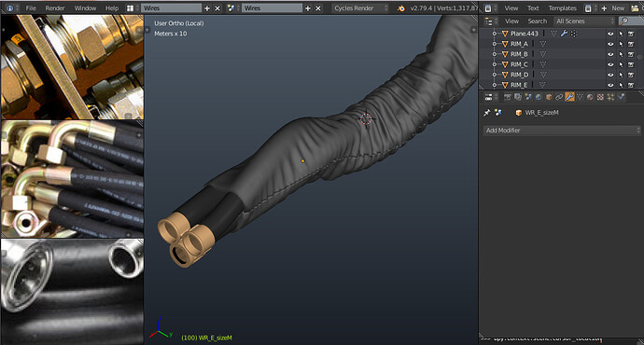Open the Render properties camera tab
644x345 pixels.
pyautogui.click(x=508, y=97)
